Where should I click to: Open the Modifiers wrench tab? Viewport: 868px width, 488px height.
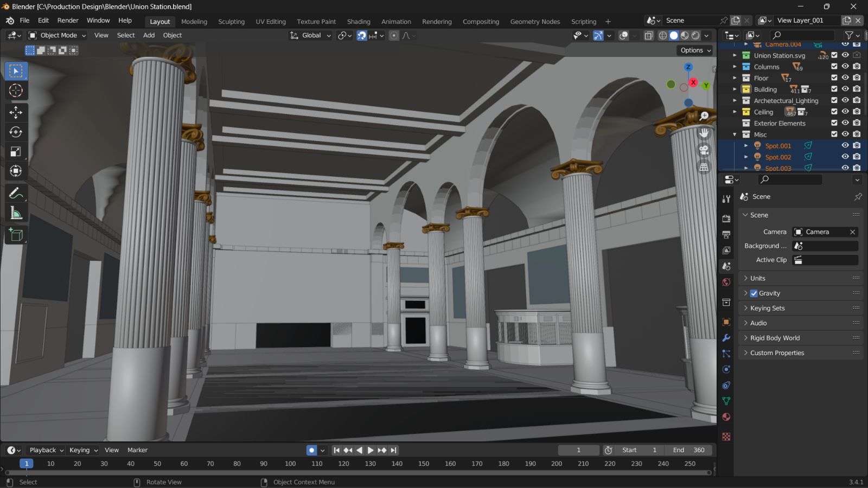click(726, 338)
